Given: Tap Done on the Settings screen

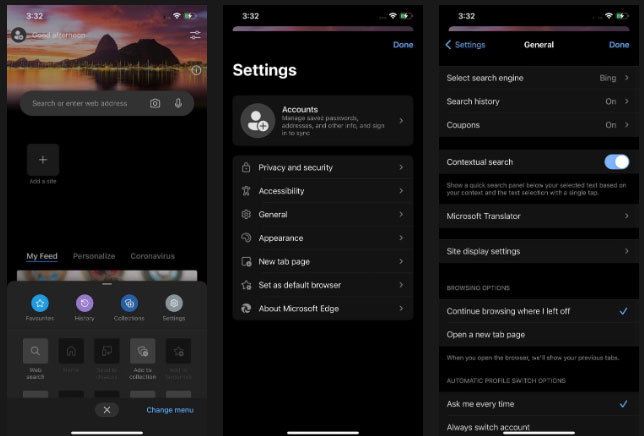Looking at the screenshot, I should (403, 45).
